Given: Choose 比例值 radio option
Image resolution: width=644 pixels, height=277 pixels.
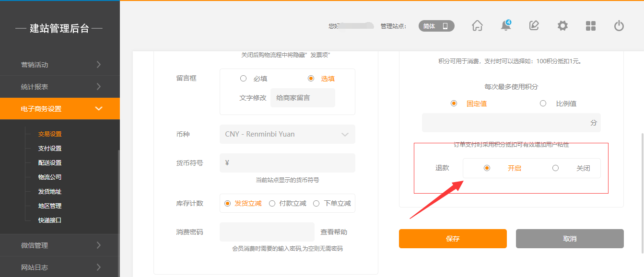Looking at the screenshot, I should [x=543, y=104].
